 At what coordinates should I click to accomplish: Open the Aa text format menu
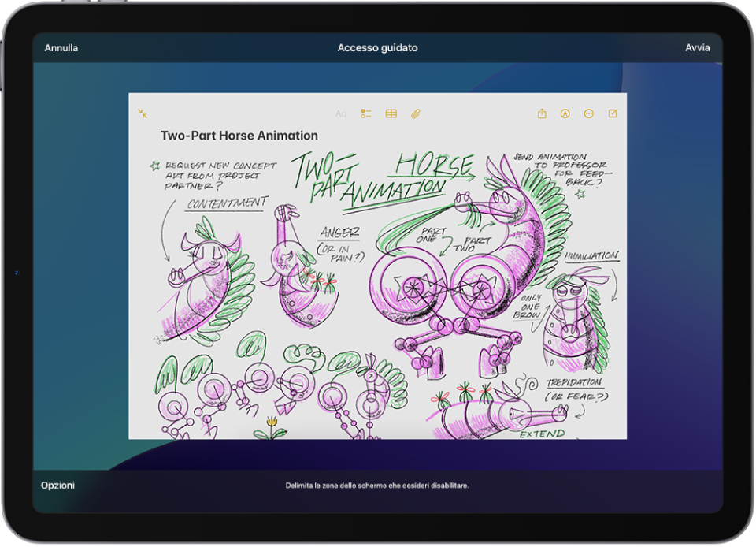[341, 114]
